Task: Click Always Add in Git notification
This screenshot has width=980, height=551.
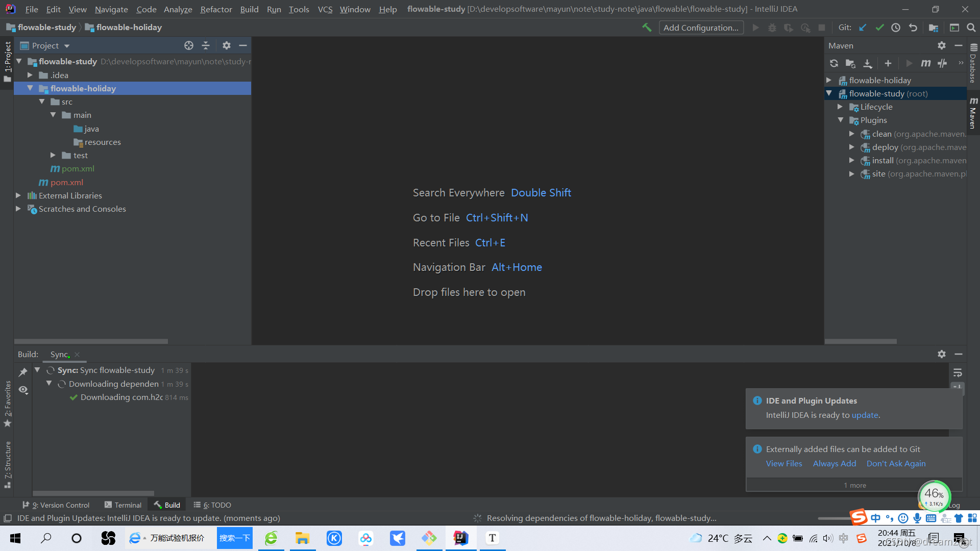Action: [x=835, y=464]
